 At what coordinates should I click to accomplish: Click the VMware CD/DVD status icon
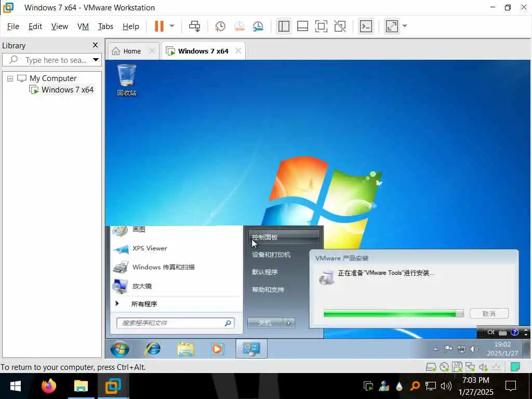tap(444, 367)
